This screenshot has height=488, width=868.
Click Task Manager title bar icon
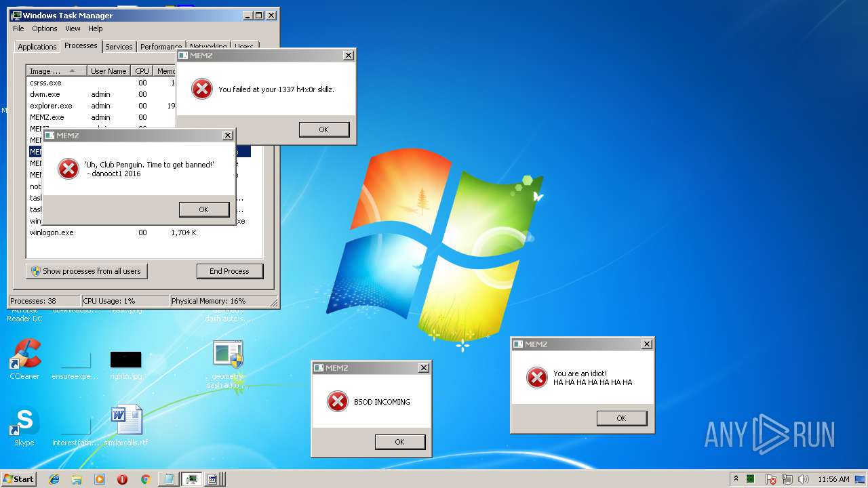click(16, 16)
